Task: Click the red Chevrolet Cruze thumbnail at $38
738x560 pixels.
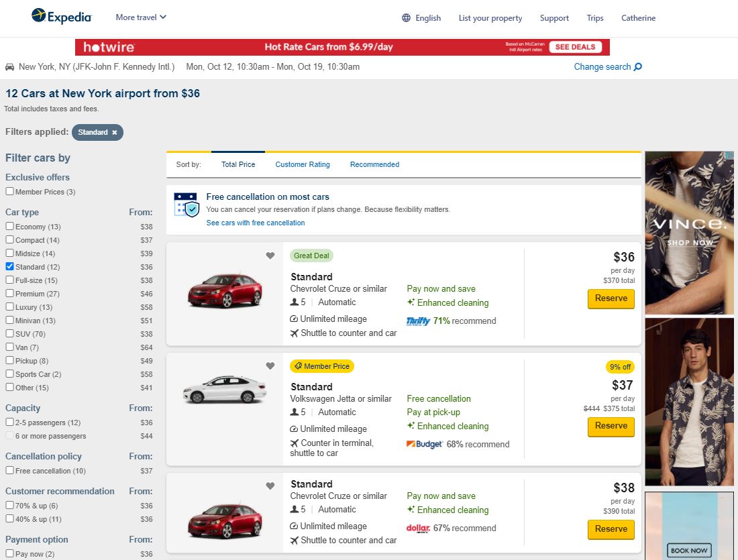Action: coord(225,521)
